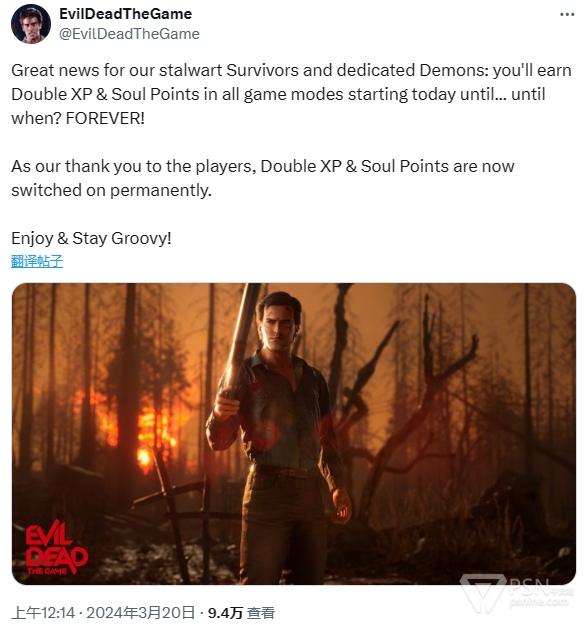The image size is (586, 625).
Task: Open the EvilDeadTheGame profile avatar
Action: coord(31,24)
